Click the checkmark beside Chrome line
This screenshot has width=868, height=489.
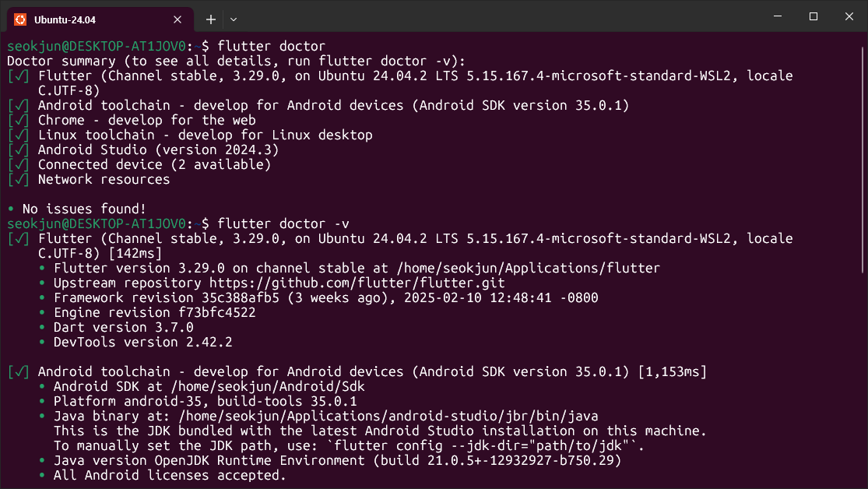coord(18,120)
